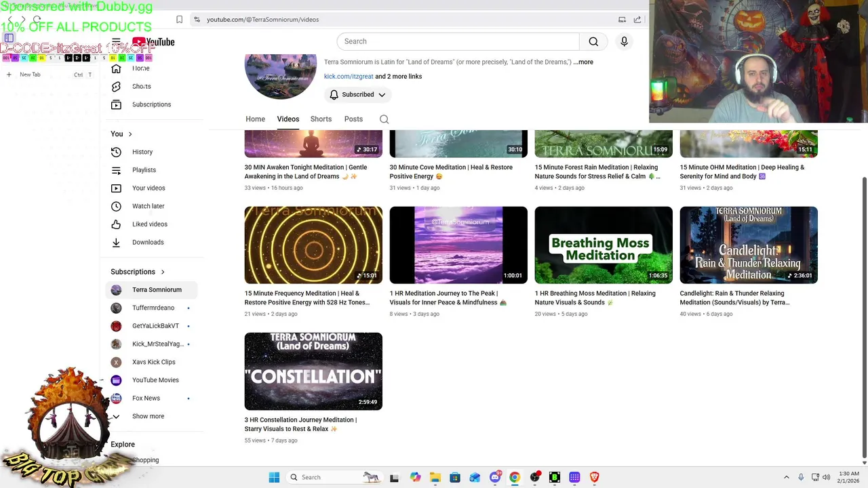Switch to the channel Shorts tab

pyautogui.click(x=321, y=119)
